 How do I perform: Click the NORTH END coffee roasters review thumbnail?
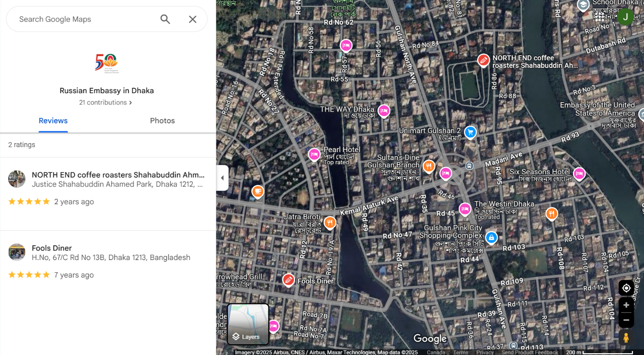click(17, 179)
